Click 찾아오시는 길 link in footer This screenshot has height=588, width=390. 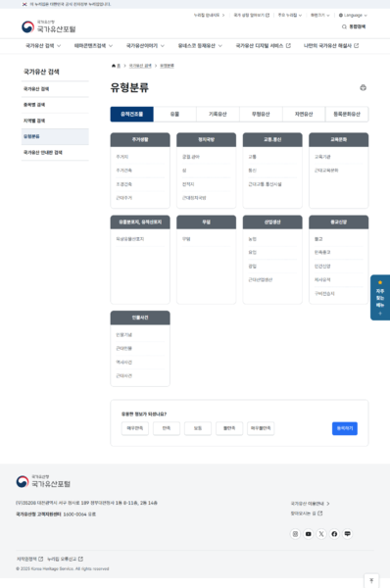pyautogui.click(x=307, y=514)
